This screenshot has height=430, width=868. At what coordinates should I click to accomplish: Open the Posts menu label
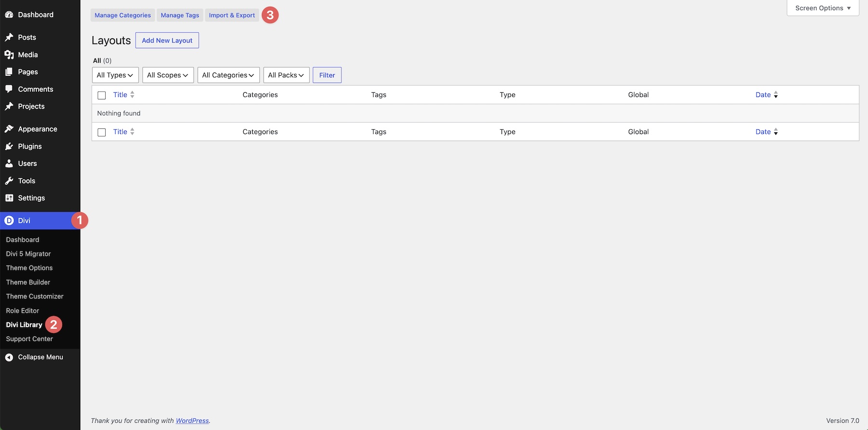[27, 37]
